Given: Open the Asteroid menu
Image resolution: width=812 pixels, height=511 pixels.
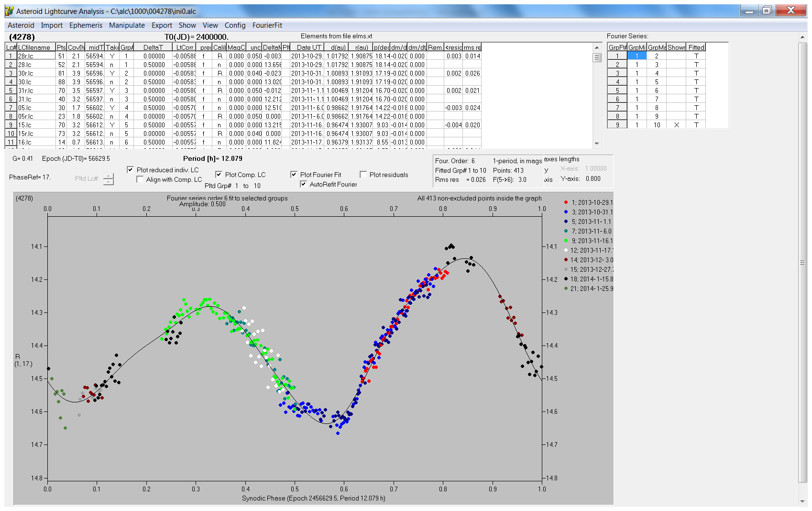Looking at the screenshot, I should coord(21,25).
